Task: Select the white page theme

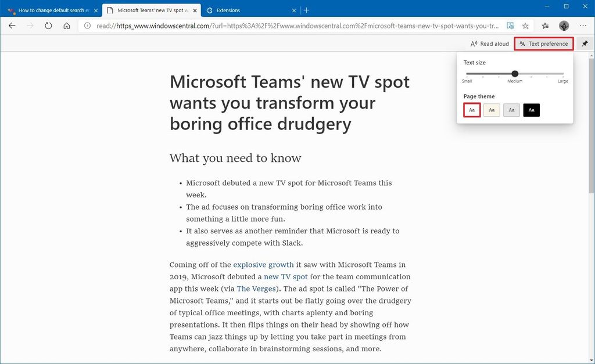Action: [472, 110]
